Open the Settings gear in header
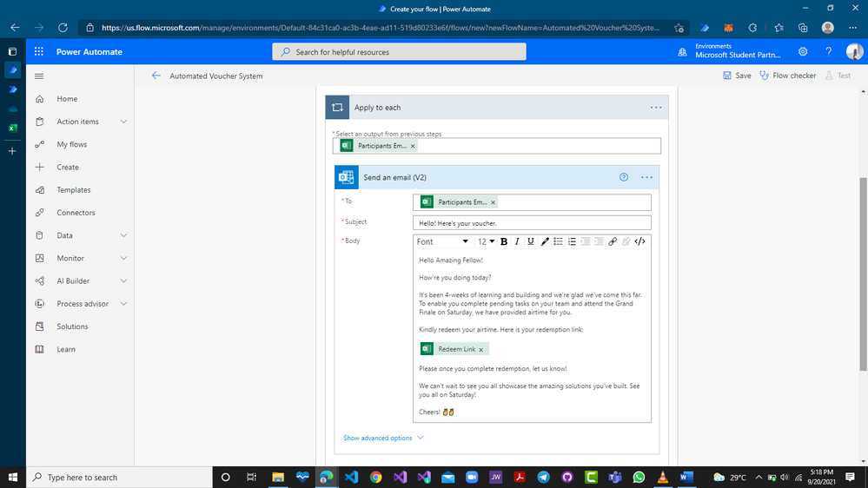 (x=803, y=51)
